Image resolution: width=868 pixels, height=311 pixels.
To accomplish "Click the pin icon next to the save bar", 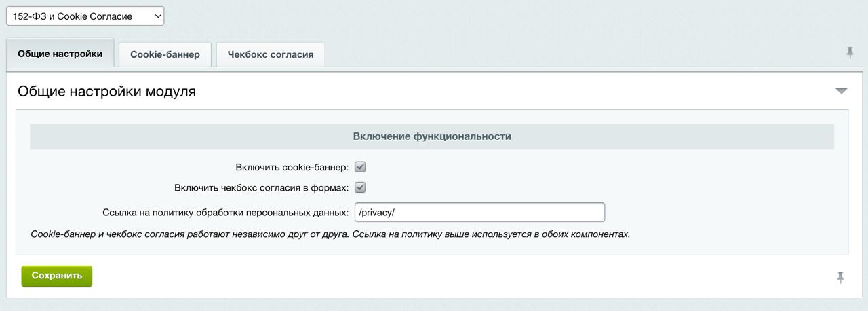I will point(840,277).
